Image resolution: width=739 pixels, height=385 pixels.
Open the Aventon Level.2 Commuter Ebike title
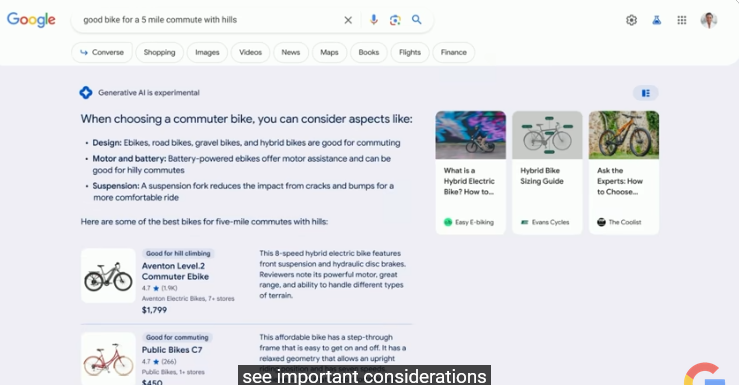click(175, 271)
